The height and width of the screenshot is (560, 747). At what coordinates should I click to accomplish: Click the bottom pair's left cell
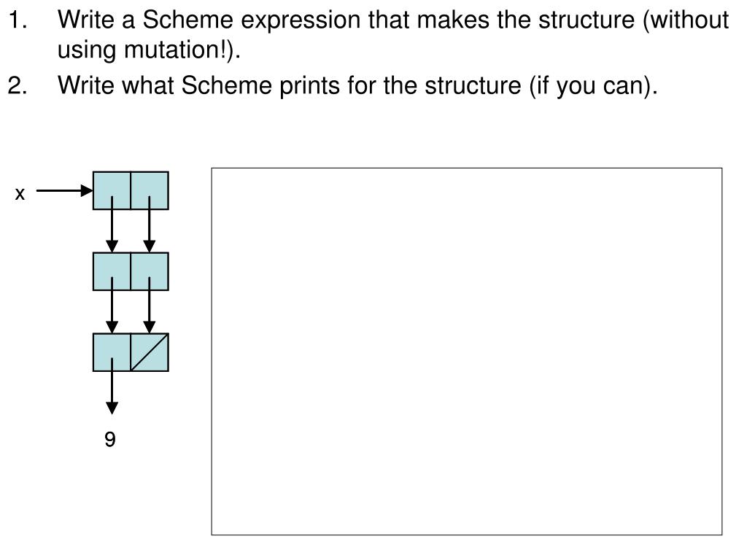[112, 352]
